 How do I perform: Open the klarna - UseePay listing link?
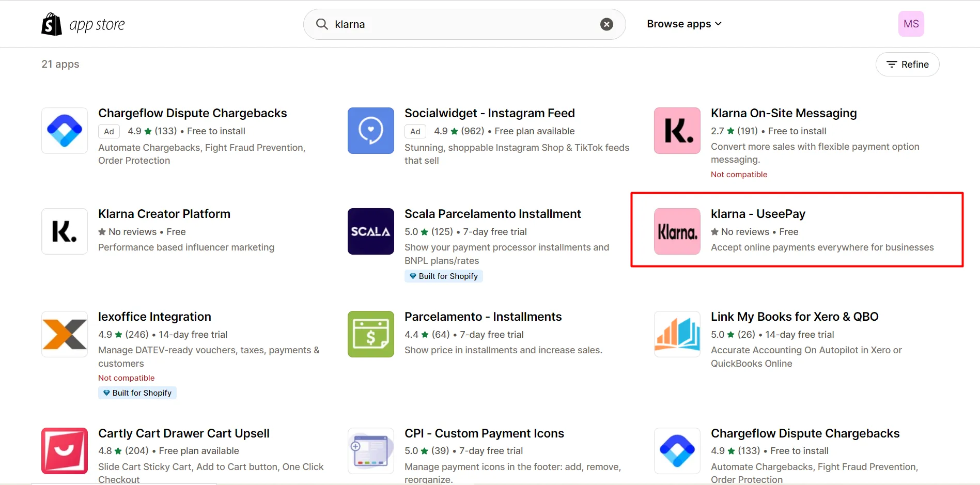757,213
